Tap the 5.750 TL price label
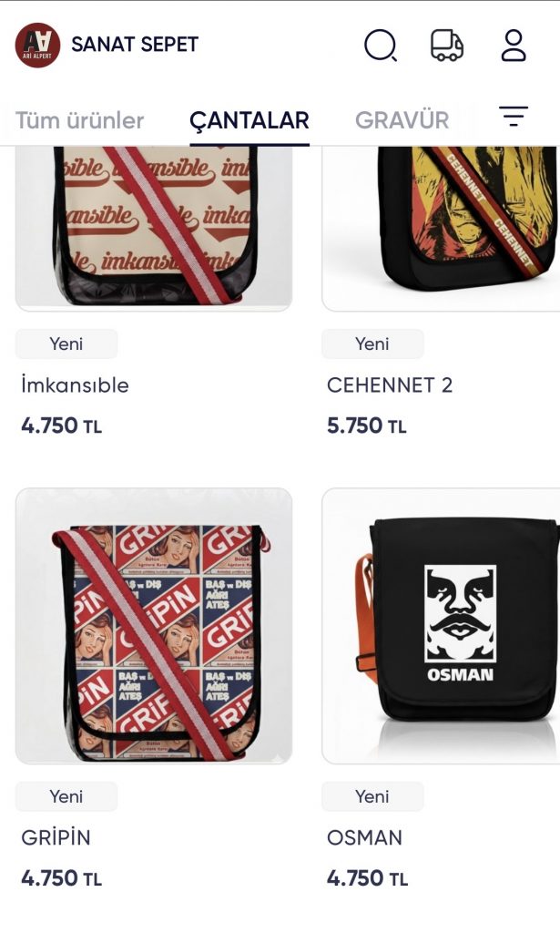The height and width of the screenshot is (933, 560). (x=367, y=425)
